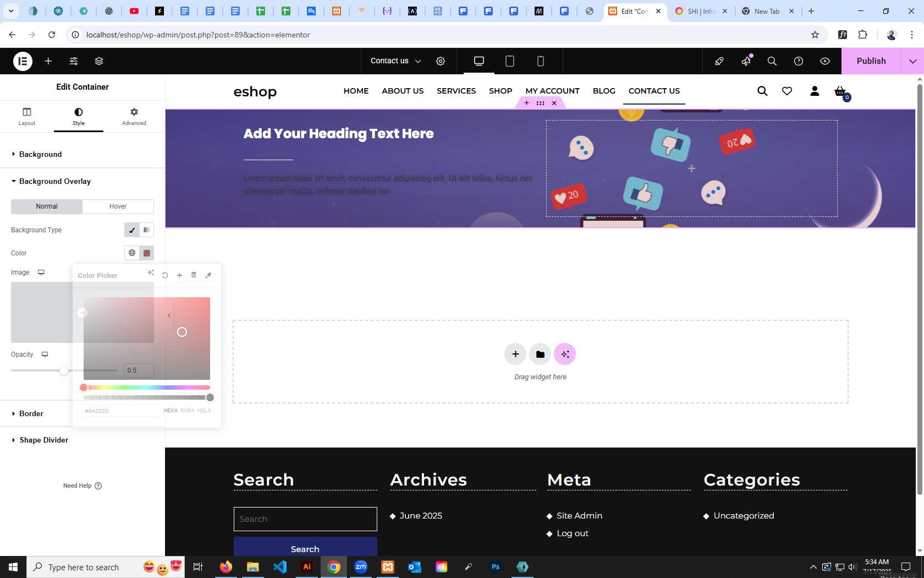Open the Help question mark icon
The width and height of the screenshot is (924, 578).
point(799,61)
